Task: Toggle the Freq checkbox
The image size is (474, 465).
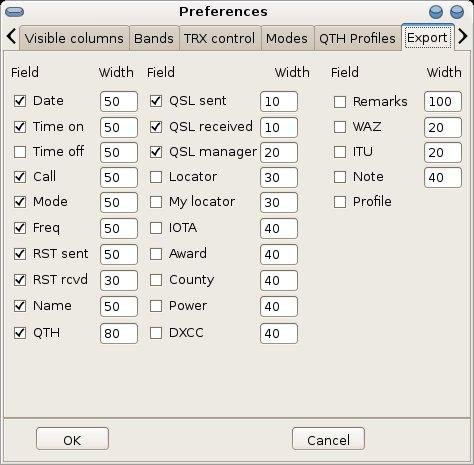Action: click(20, 228)
